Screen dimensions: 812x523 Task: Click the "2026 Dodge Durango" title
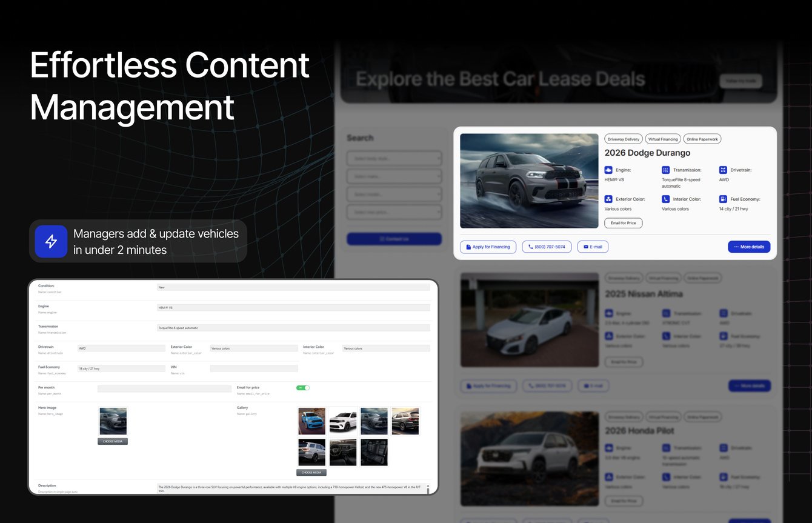point(647,153)
